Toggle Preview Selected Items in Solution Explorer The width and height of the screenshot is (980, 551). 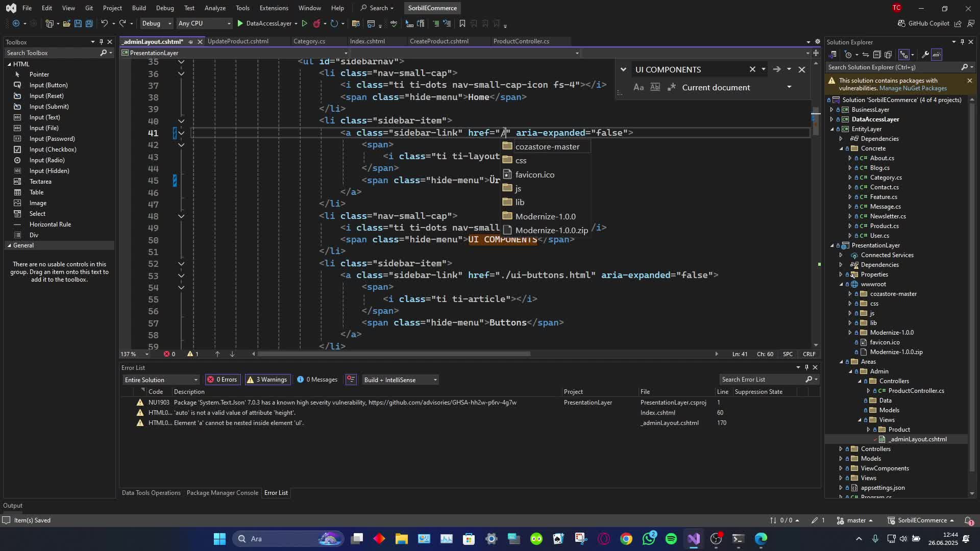point(937,55)
